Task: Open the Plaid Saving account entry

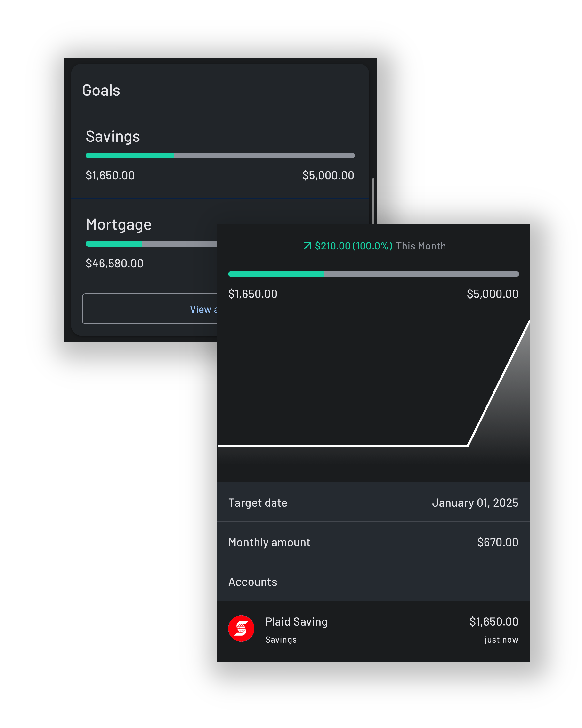Action: click(x=373, y=630)
